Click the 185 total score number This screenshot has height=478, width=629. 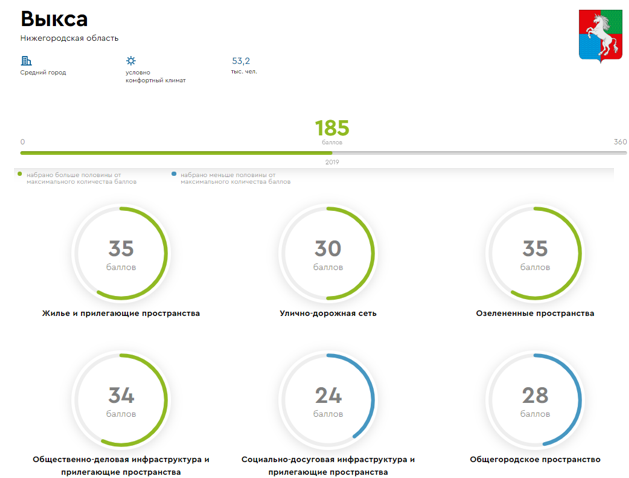tap(332, 128)
